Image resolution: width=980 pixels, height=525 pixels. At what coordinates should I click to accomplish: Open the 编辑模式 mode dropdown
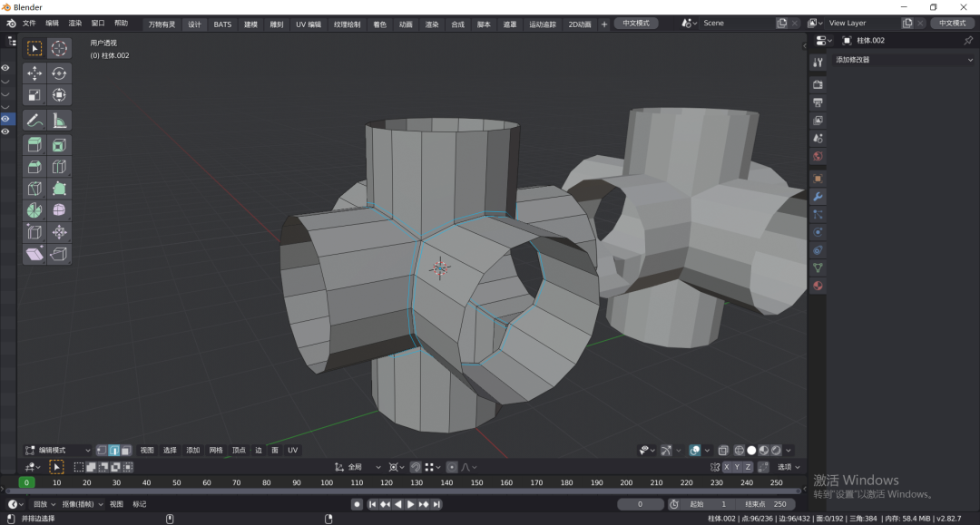(x=58, y=450)
